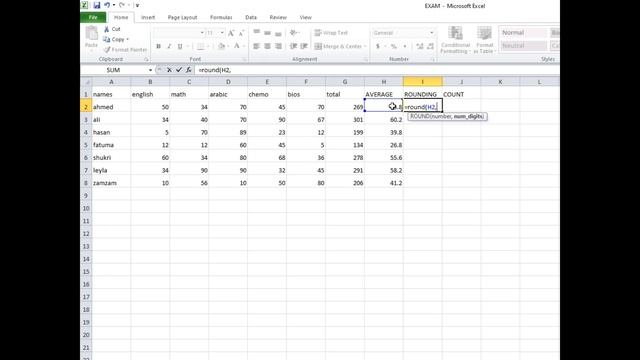Activate the Format Painter brush
640x360 pixels.
pyautogui.click(x=107, y=49)
